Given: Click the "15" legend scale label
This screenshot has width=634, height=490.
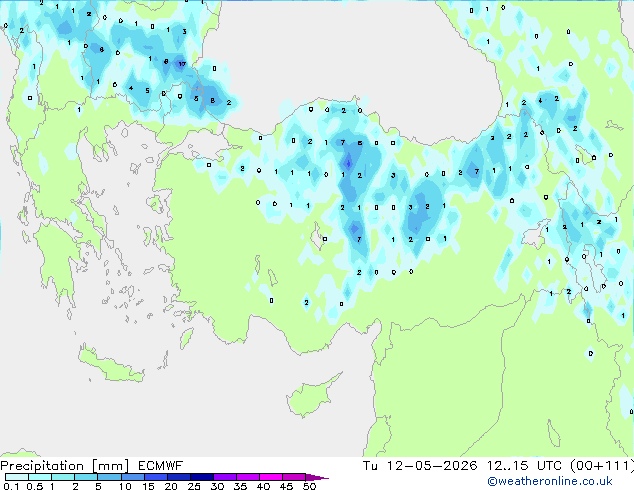Looking at the screenshot, I should [148, 486].
